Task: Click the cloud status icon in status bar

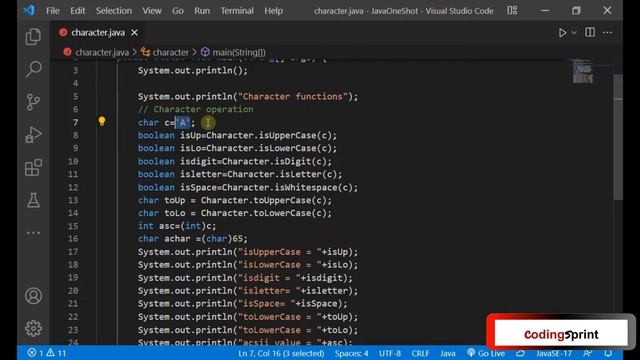Action: tap(520, 353)
